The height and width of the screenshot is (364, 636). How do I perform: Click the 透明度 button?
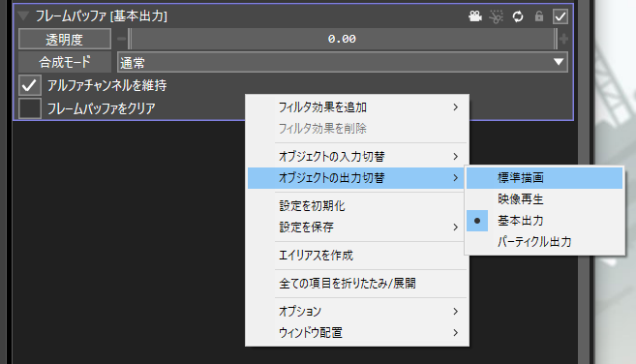pos(65,39)
